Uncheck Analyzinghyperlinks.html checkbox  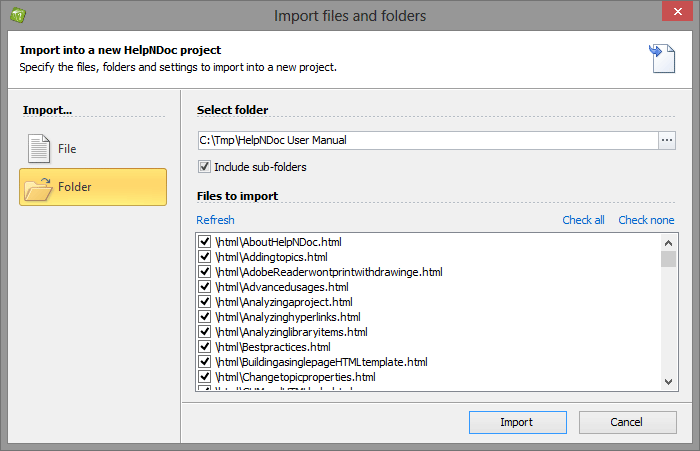tap(204, 317)
